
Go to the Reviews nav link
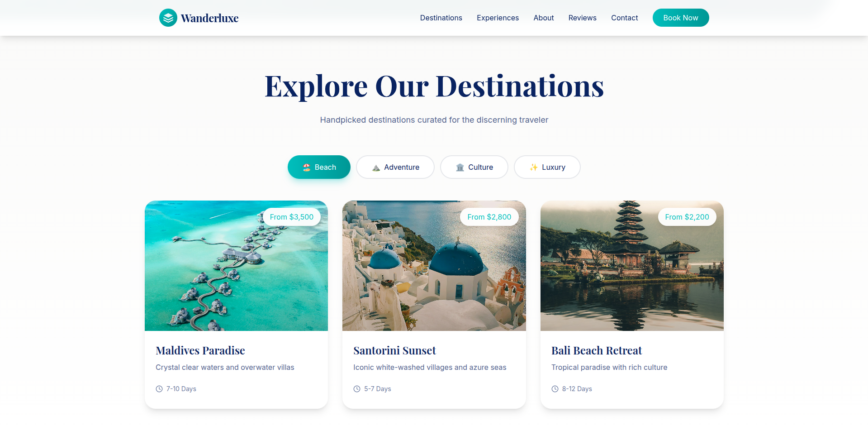click(x=583, y=18)
